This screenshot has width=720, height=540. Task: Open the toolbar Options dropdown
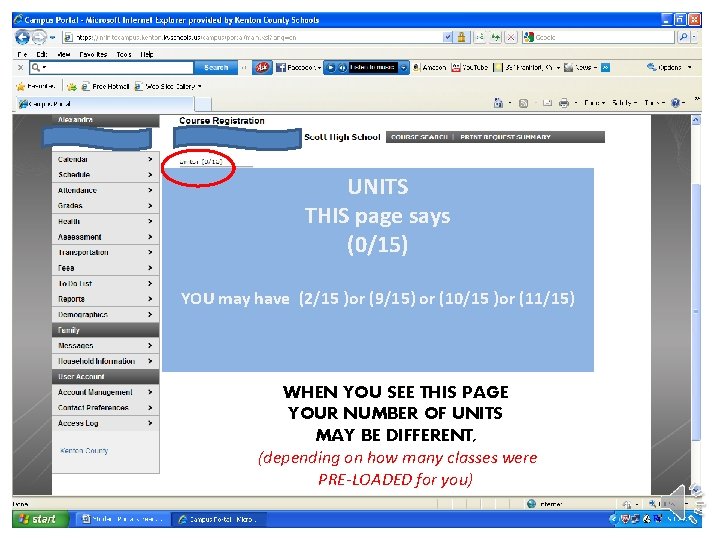click(x=669, y=68)
